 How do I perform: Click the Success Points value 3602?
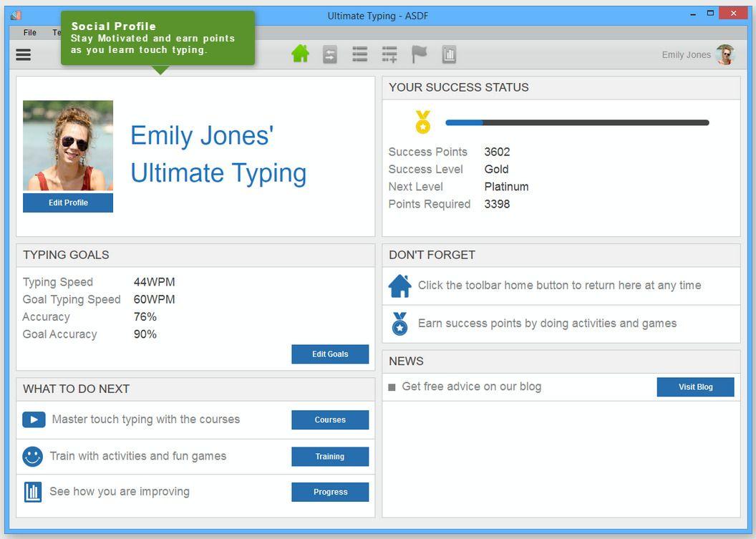497,152
